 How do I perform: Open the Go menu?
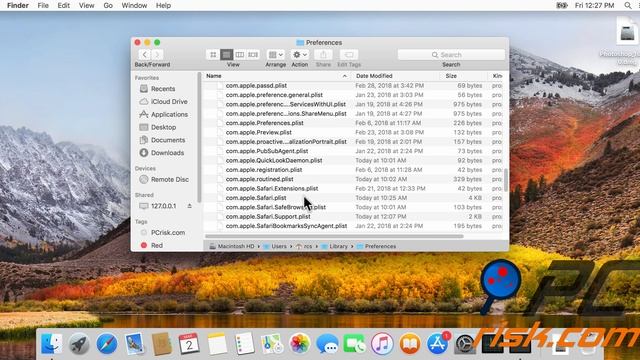[108, 5]
